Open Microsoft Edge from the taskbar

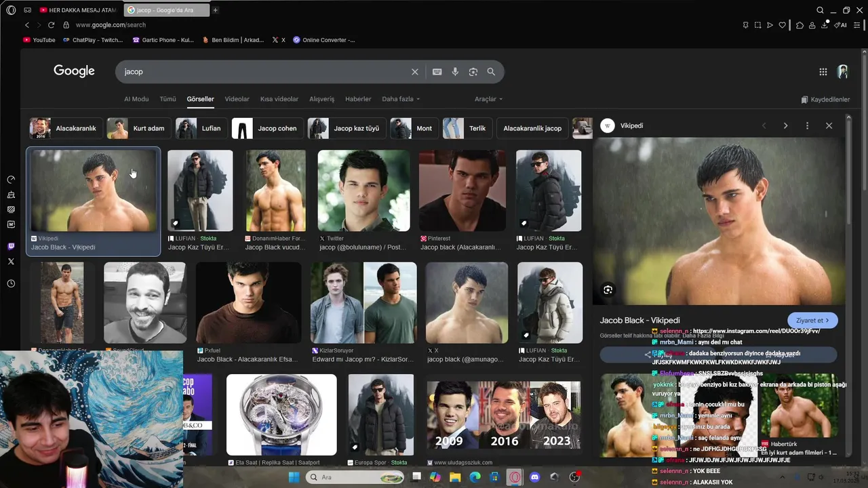coord(475,477)
